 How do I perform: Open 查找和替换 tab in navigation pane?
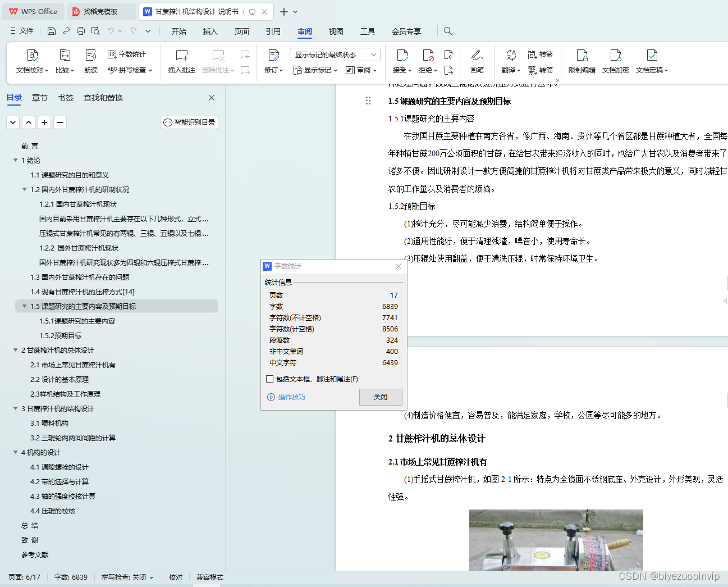point(103,98)
